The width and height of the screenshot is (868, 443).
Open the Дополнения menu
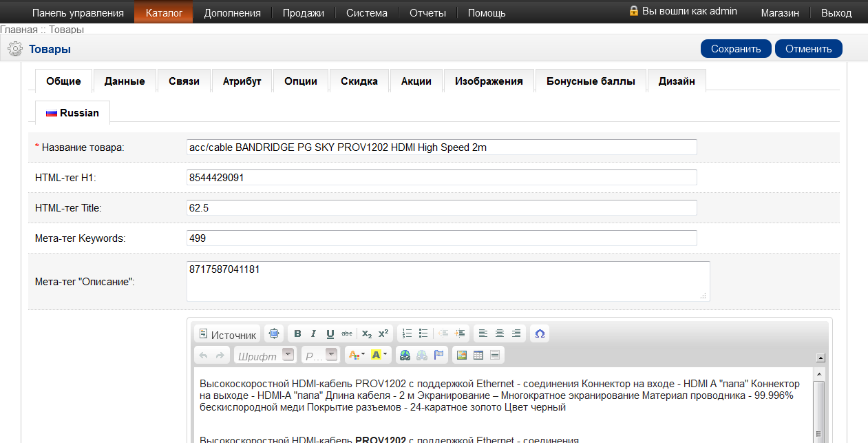tap(232, 13)
